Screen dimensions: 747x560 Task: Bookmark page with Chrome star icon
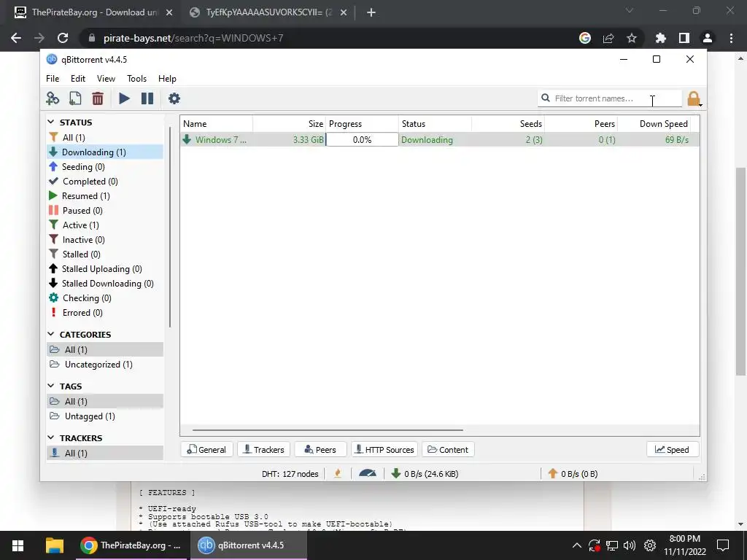coord(631,38)
